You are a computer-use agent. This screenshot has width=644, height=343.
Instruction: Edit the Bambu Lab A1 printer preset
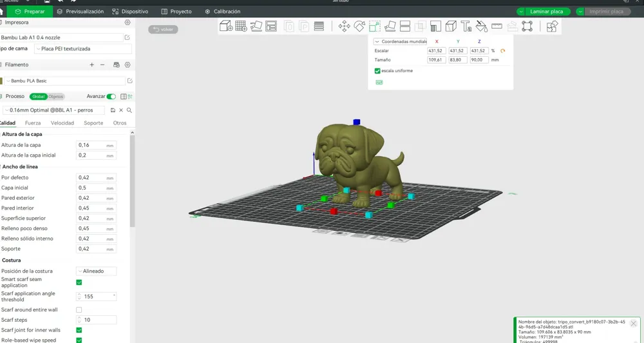(x=128, y=37)
